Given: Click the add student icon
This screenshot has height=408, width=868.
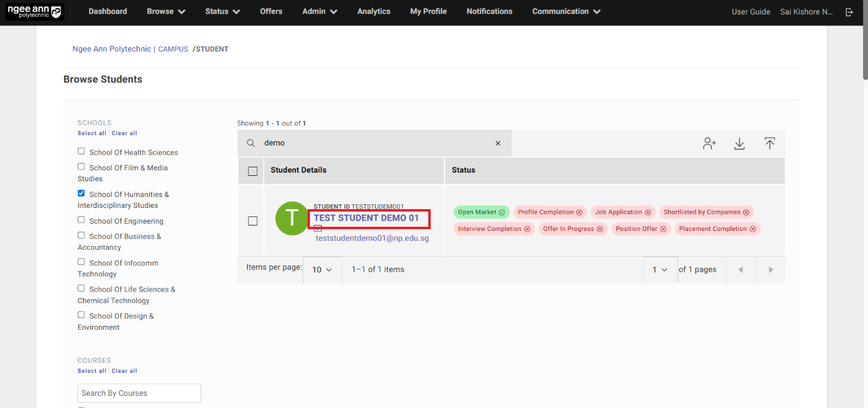Looking at the screenshot, I should coord(709,144).
